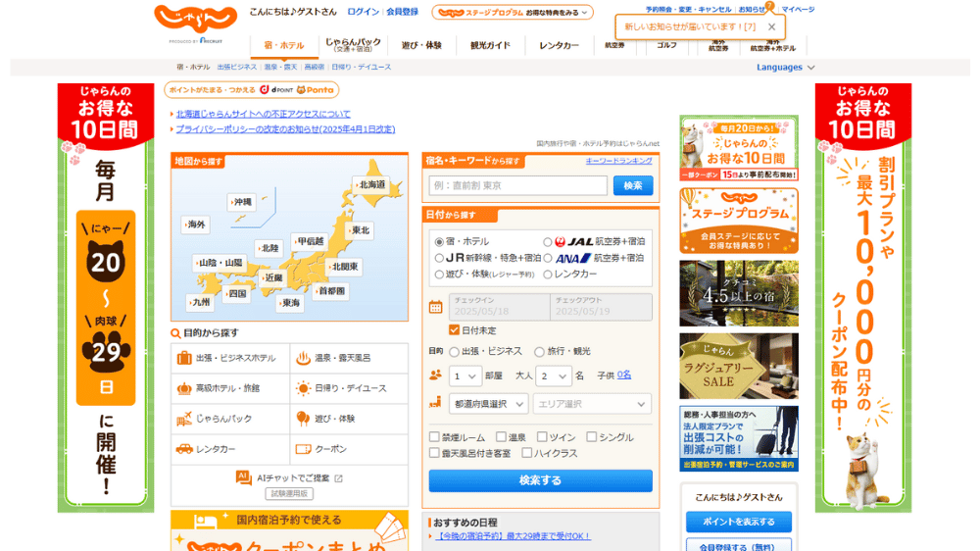This screenshot has width=980, height=551.
Task: Select レンタカー radio option
Action: click(548, 274)
